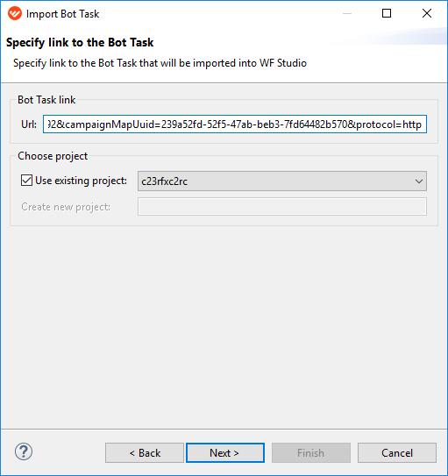The width and height of the screenshot is (448, 476).
Task: Click the help question mark icon
Action: (x=24, y=451)
